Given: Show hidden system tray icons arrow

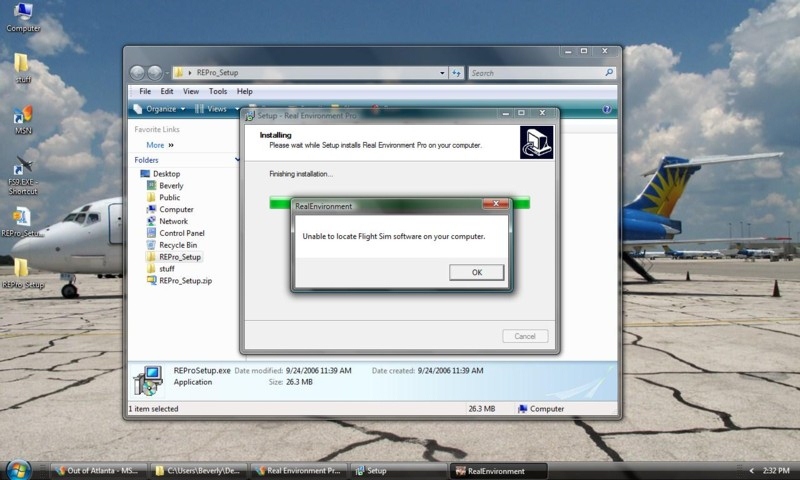Looking at the screenshot, I should coord(752,471).
